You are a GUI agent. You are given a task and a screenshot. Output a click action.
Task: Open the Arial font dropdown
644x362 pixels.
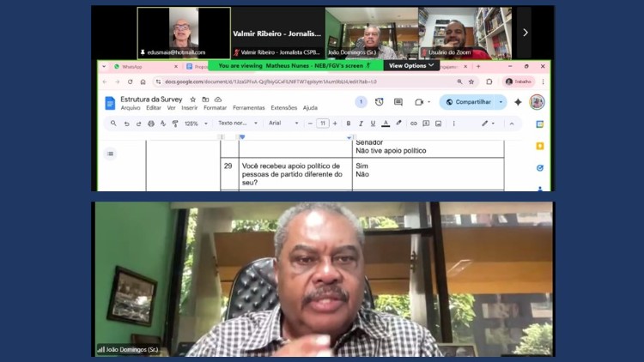[x=283, y=124]
